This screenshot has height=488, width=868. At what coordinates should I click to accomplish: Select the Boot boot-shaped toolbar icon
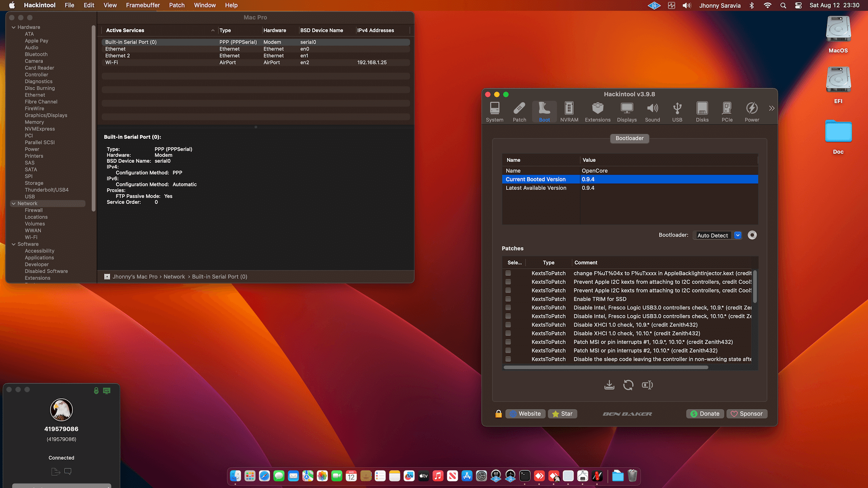[x=544, y=112]
